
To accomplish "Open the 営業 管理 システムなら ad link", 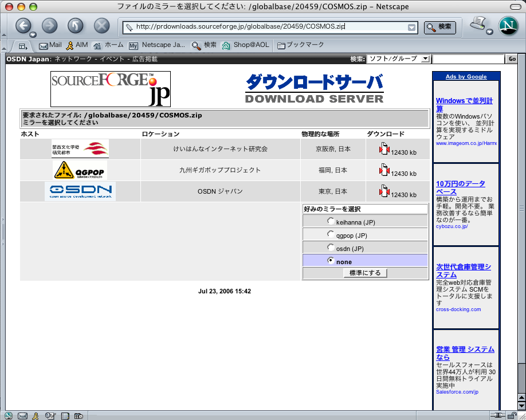I will [x=465, y=353].
